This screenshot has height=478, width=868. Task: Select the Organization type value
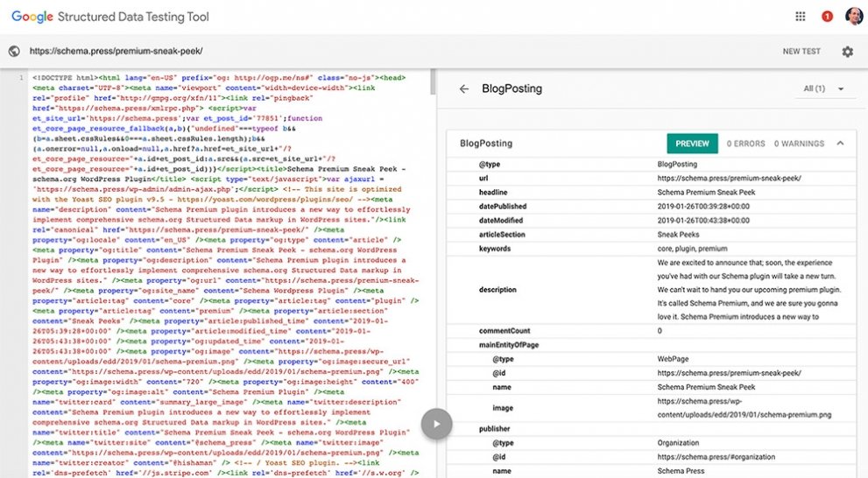pos(678,443)
